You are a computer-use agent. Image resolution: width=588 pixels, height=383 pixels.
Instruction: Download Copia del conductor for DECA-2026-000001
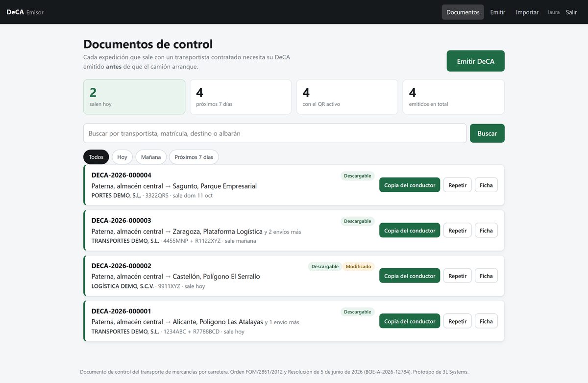click(x=410, y=321)
